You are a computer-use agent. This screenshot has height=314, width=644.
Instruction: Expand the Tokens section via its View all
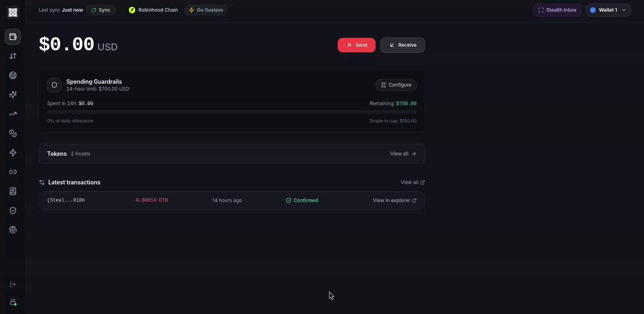pos(403,154)
